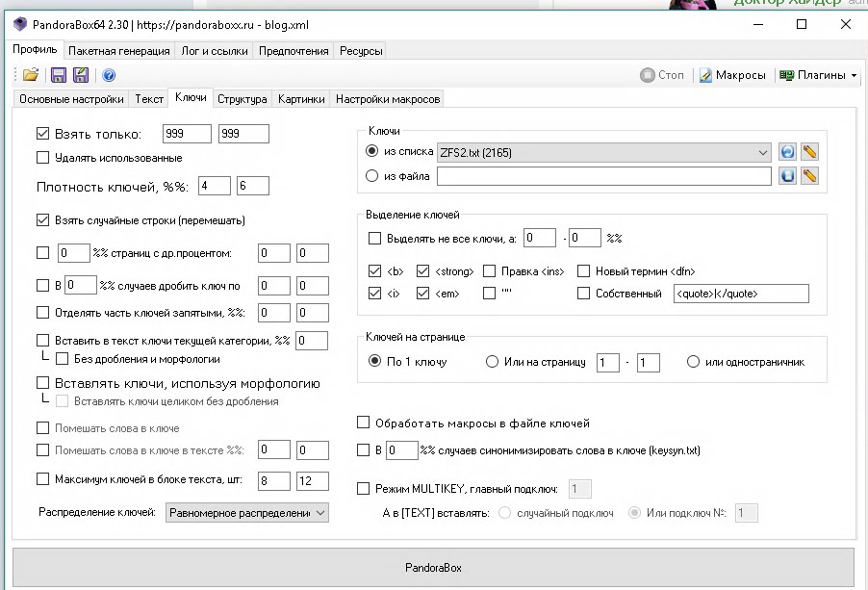Click the Стоп button in toolbar
Screen dimensions: 868x590
point(662,75)
